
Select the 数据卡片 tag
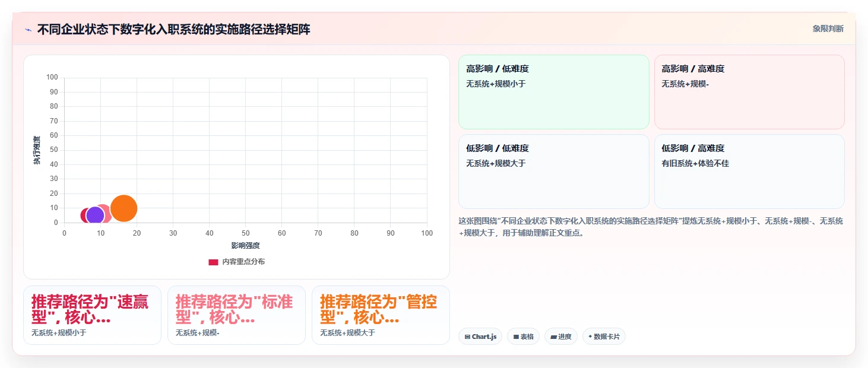coord(604,337)
